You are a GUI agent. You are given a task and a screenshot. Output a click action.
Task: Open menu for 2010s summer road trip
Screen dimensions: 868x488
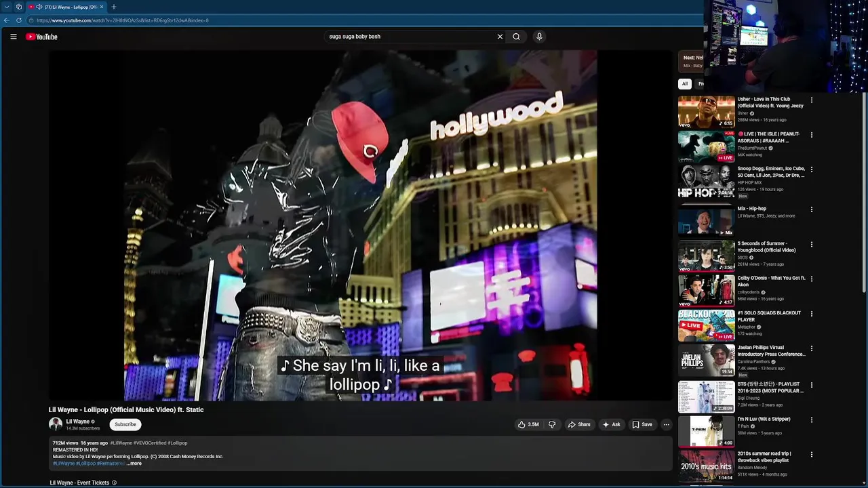[811, 454]
